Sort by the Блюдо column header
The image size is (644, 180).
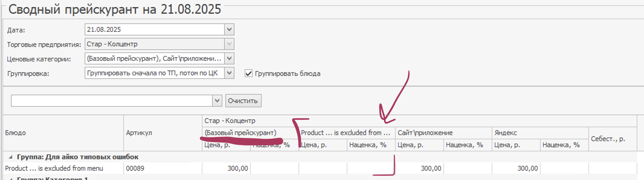pos(15,133)
